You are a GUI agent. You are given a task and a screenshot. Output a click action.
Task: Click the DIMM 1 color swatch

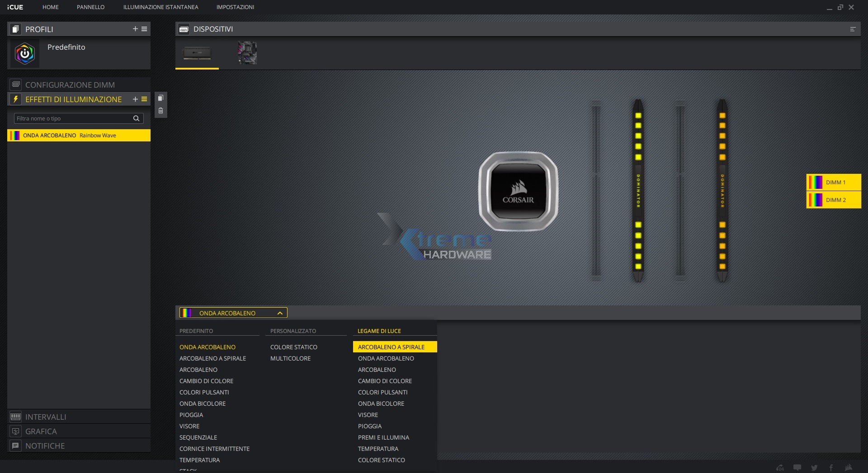(816, 182)
